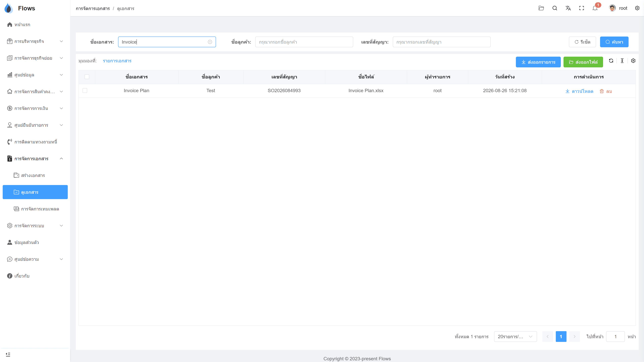Clear the Invoice text in document name field
The width and height of the screenshot is (644, 362).
pyautogui.click(x=210, y=42)
